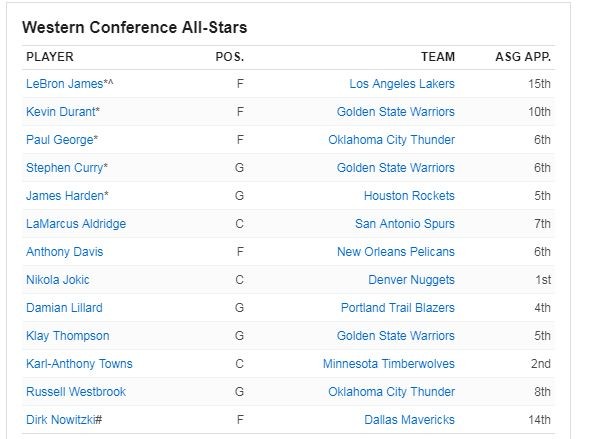Open San Antonio Spurs team page
This screenshot has width=601, height=439.
405,224
